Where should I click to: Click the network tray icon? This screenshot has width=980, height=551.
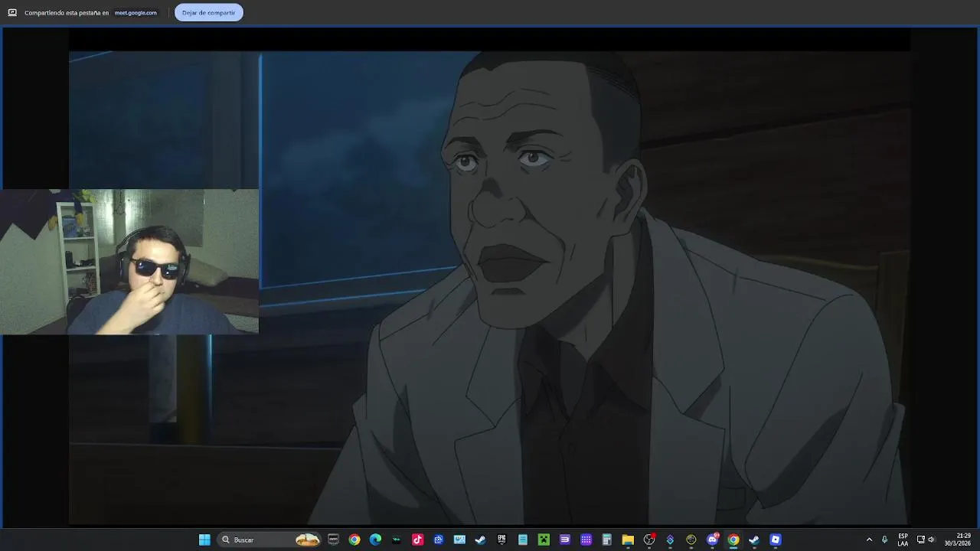tap(921, 540)
